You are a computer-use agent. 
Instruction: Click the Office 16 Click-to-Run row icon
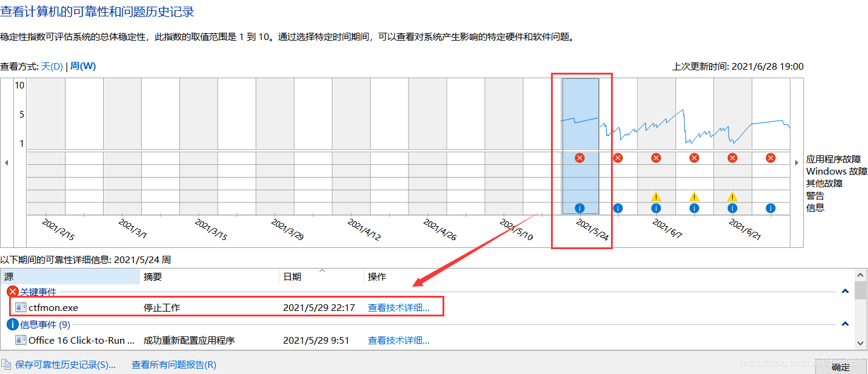(21, 340)
